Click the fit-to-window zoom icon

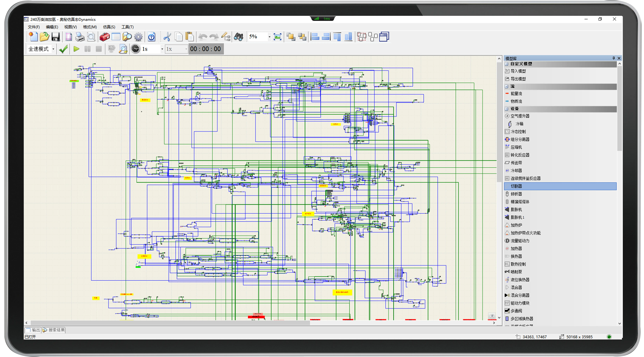coord(277,37)
